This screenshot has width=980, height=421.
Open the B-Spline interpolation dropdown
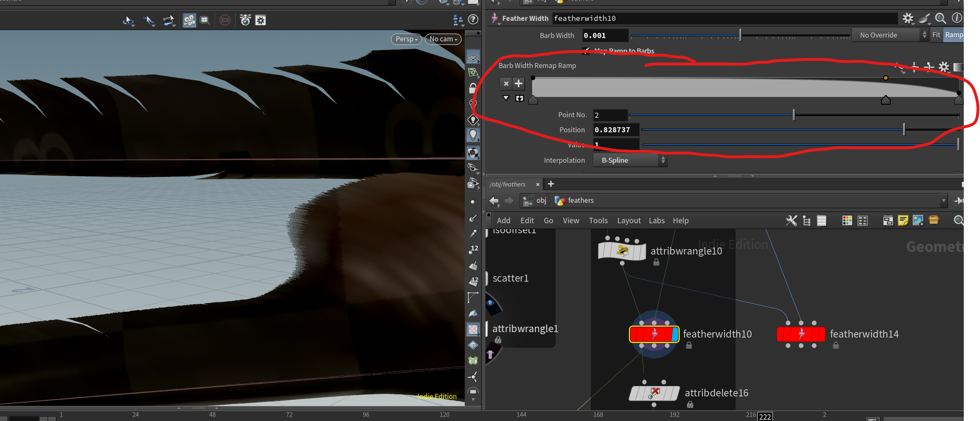(630, 160)
